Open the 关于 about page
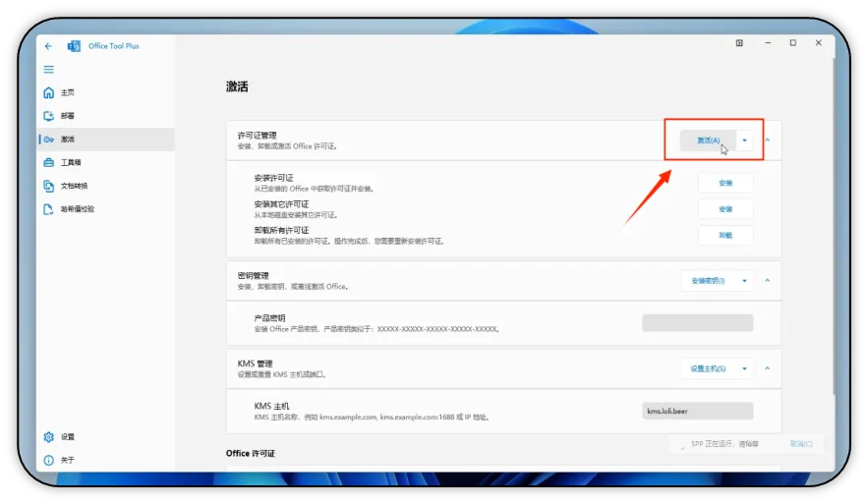 tap(106, 461)
